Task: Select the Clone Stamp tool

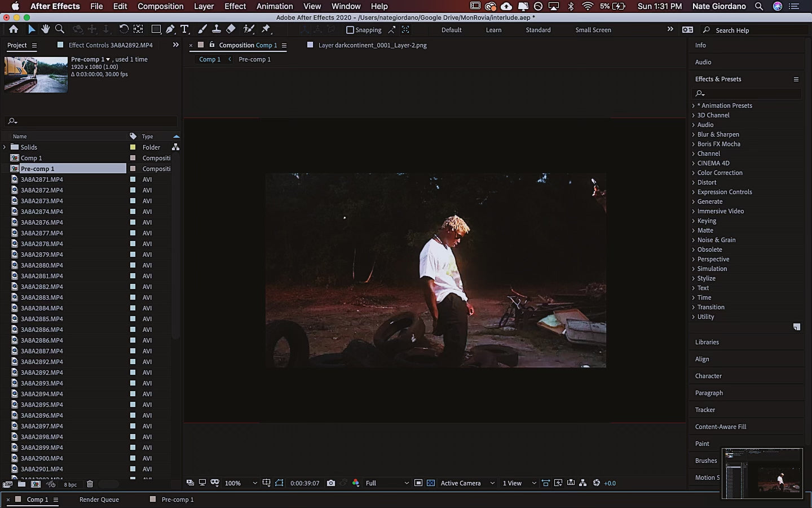Action: pos(216,29)
